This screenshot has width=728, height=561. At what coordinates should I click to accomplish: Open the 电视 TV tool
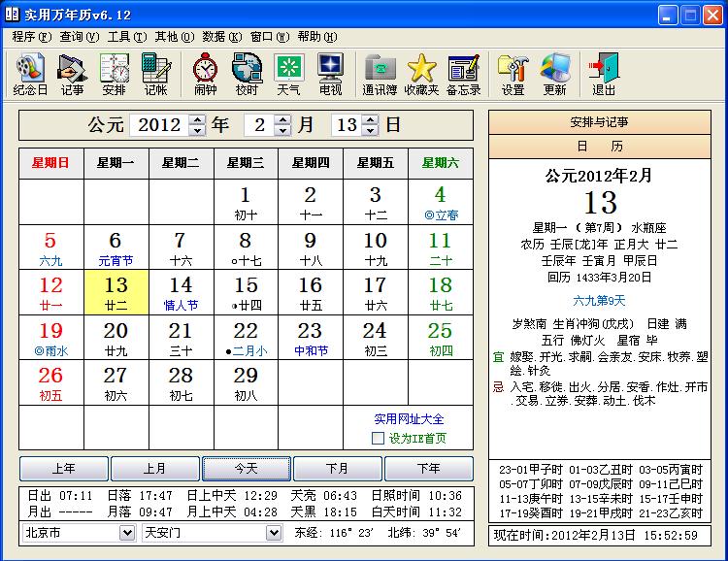[330, 75]
